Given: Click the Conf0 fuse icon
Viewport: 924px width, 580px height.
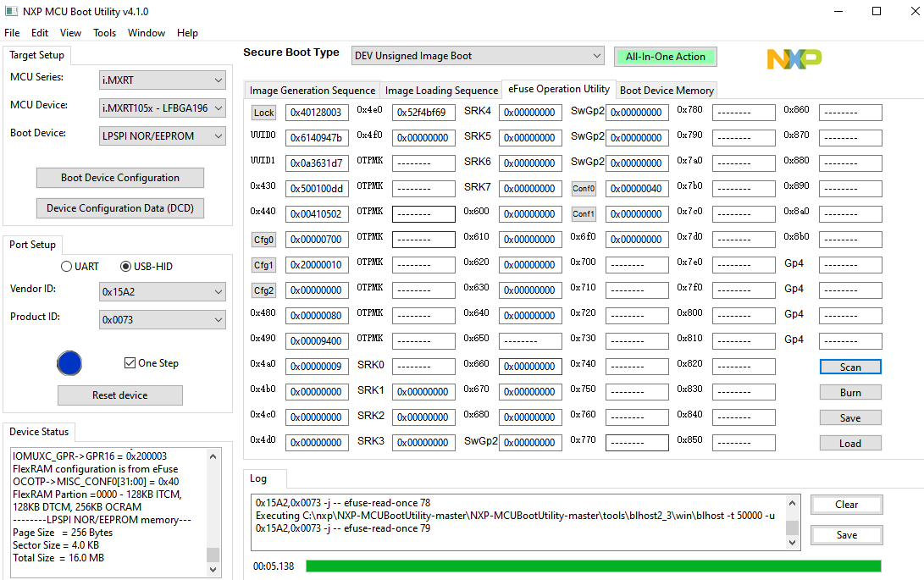Looking at the screenshot, I should pos(583,188).
